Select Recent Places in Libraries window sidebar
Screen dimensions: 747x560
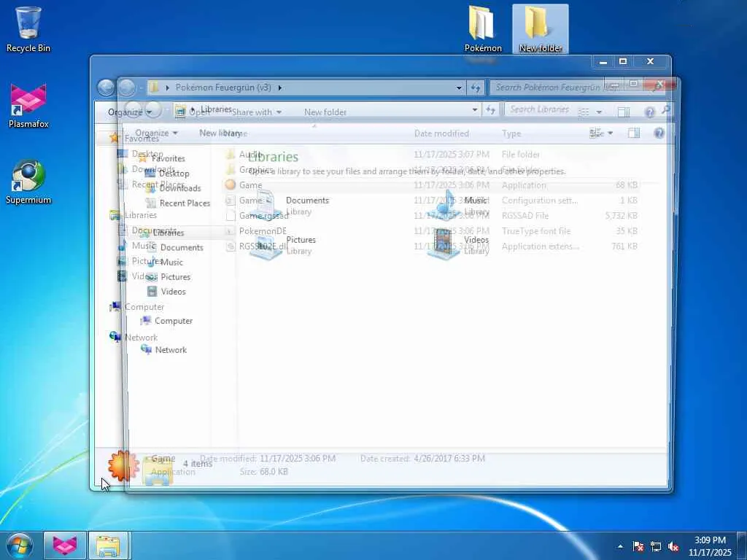tap(178, 203)
